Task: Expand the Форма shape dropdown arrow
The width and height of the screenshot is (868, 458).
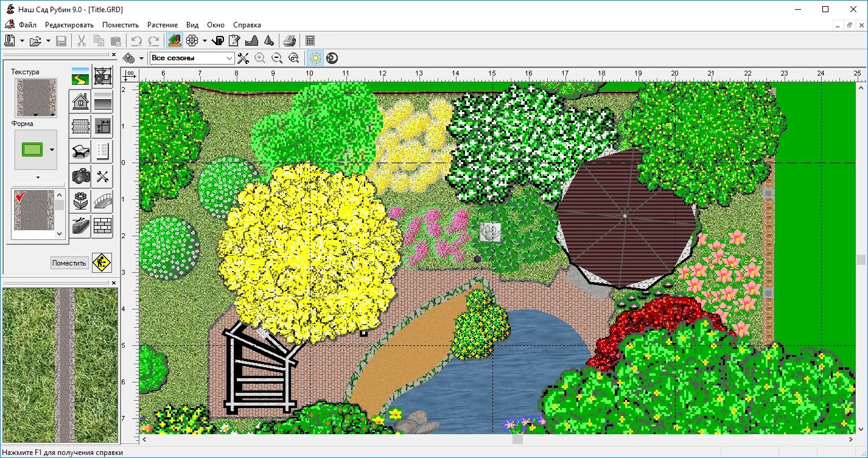Action: coord(52,150)
